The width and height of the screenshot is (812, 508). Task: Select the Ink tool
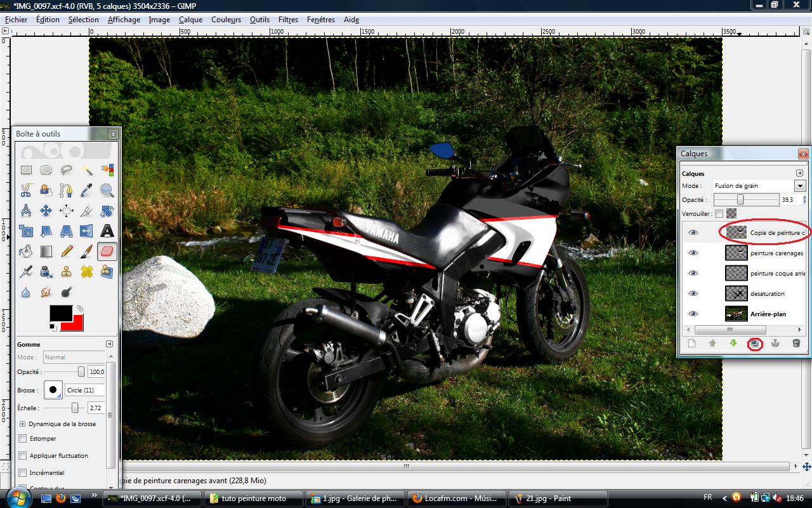tap(46, 272)
